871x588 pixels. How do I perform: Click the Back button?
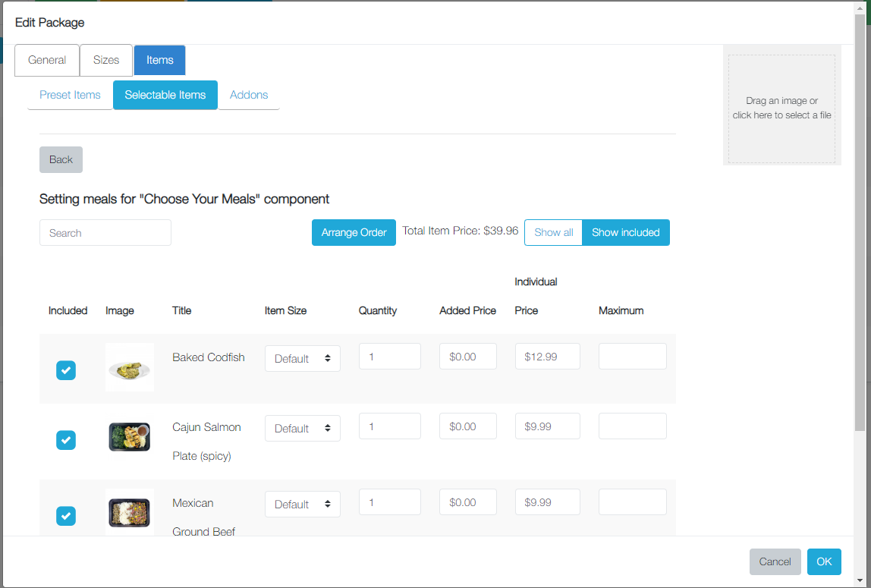coord(61,159)
